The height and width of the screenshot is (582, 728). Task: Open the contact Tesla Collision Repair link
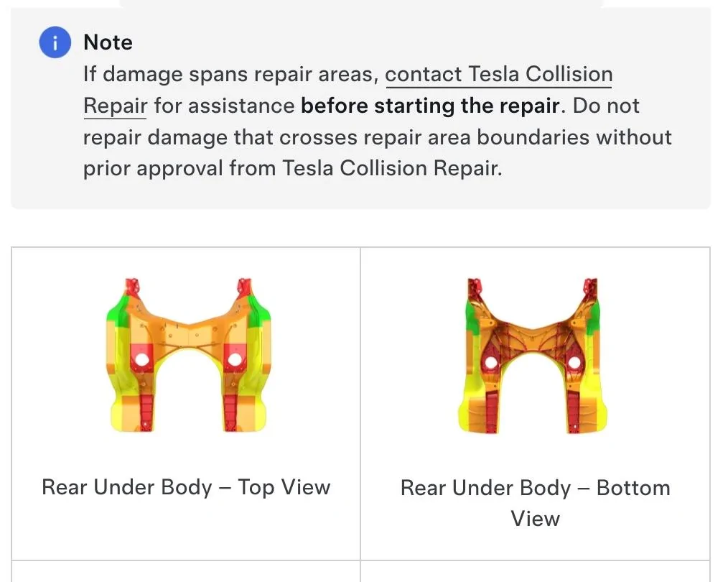(x=499, y=74)
